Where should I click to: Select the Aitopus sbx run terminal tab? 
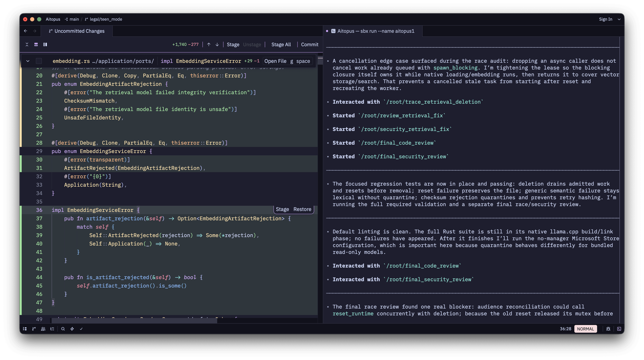(x=373, y=31)
